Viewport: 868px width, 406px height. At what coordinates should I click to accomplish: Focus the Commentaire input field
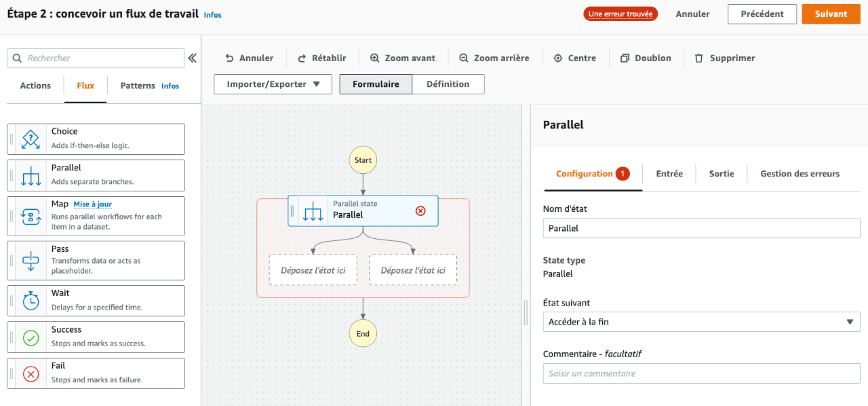[x=702, y=373]
